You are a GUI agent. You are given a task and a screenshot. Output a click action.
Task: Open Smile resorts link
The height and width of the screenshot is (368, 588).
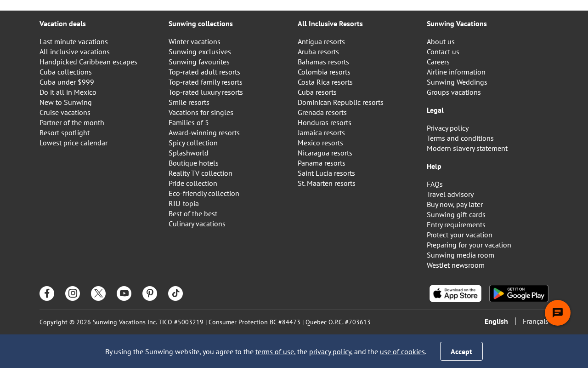point(189,102)
